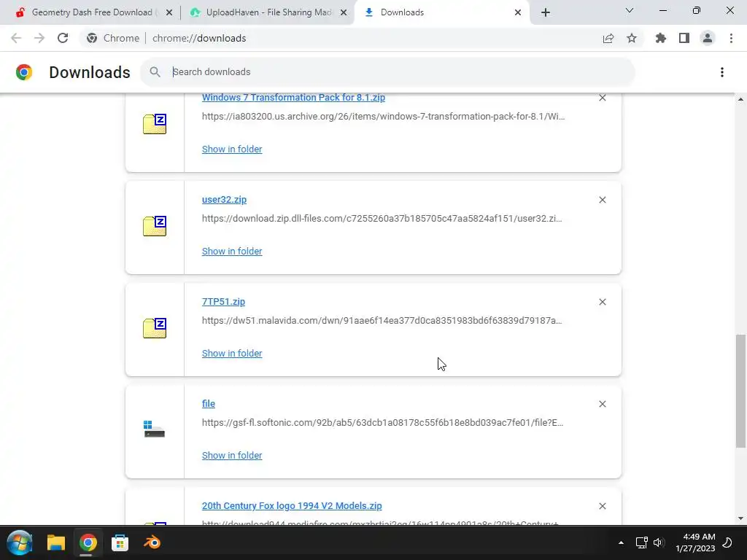The height and width of the screenshot is (560, 747).
Task: Click the archive.org source URL text
Action: point(384,116)
